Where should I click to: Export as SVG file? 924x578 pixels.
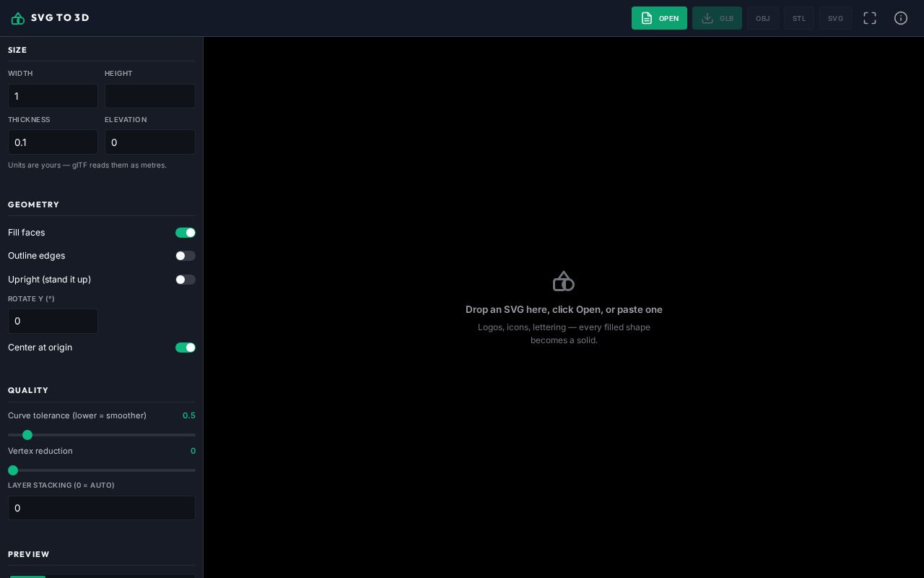(x=835, y=18)
